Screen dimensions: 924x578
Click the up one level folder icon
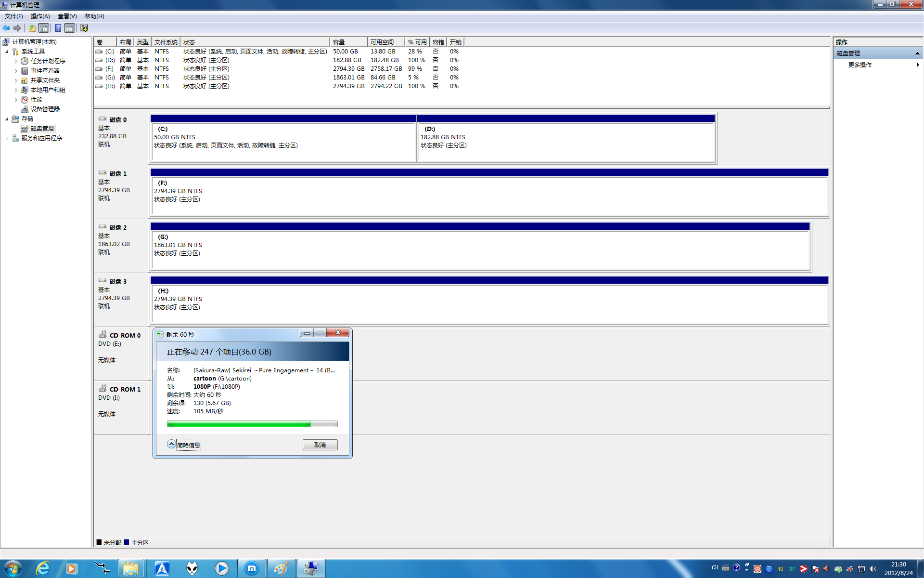pos(32,28)
